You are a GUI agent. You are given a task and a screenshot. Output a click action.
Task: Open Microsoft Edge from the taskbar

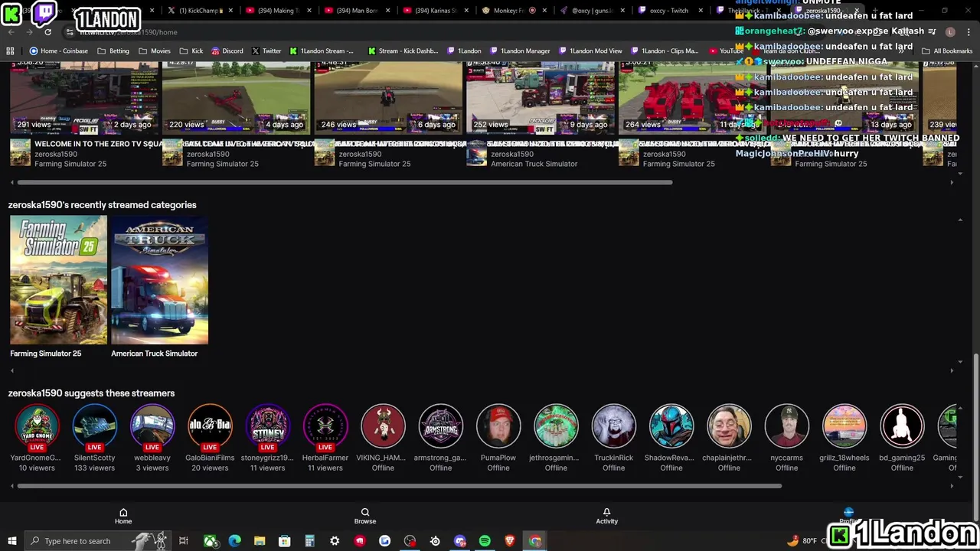234,541
